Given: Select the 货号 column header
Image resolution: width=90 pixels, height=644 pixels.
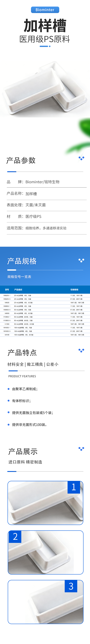Looking at the screenshot, I should tap(7, 290).
